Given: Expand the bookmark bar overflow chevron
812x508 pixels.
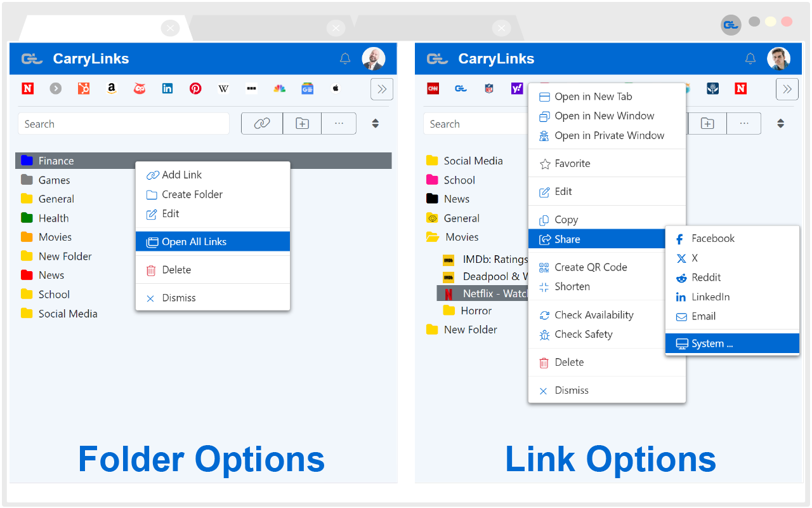Looking at the screenshot, I should (381, 89).
